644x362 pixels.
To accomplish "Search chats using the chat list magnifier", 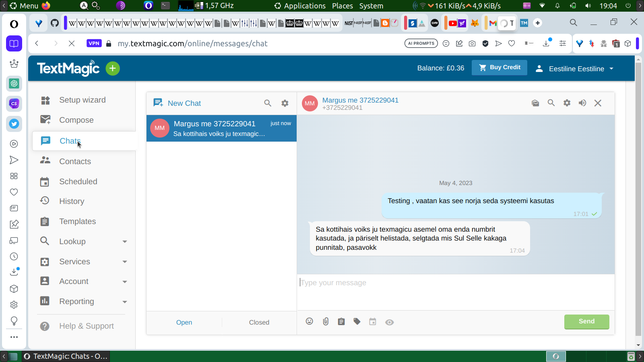I will pos(268,103).
